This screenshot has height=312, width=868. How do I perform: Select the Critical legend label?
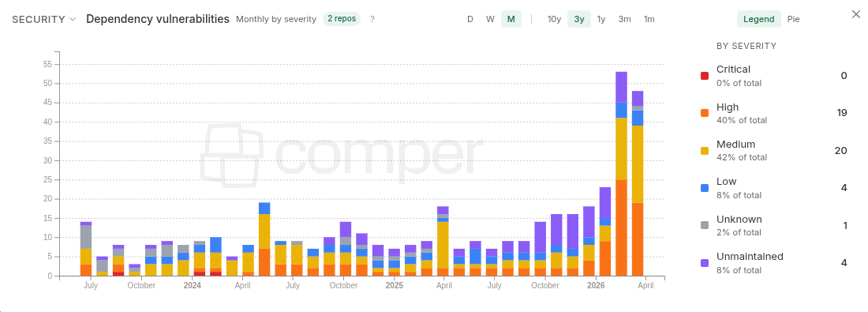point(734,70)
